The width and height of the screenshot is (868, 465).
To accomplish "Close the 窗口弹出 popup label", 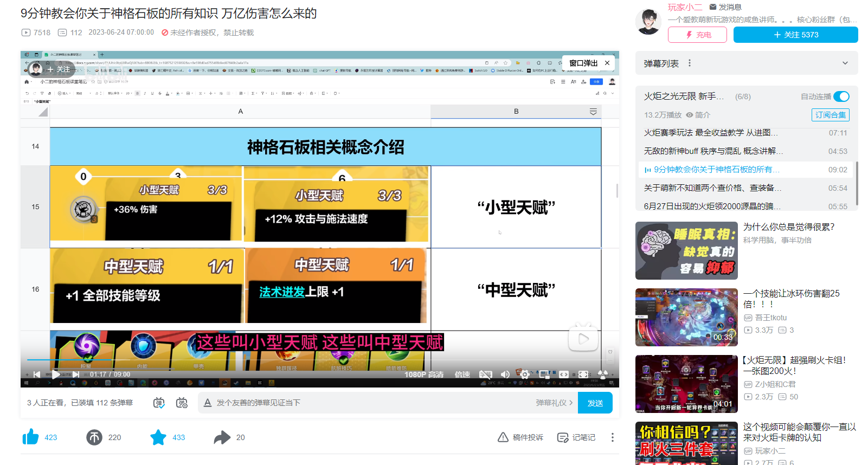I will (607, 63).
